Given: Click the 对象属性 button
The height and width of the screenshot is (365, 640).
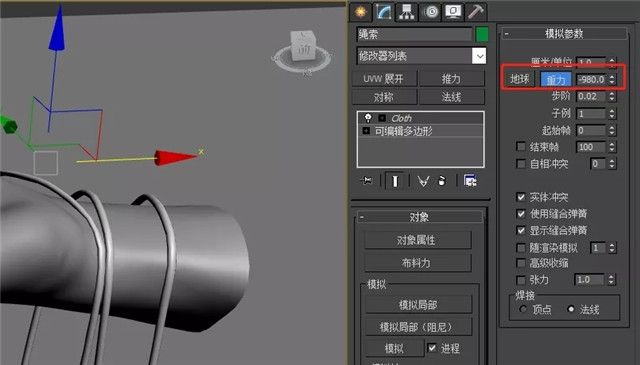Looking at the screenshot, I should (x=417, y=240).
